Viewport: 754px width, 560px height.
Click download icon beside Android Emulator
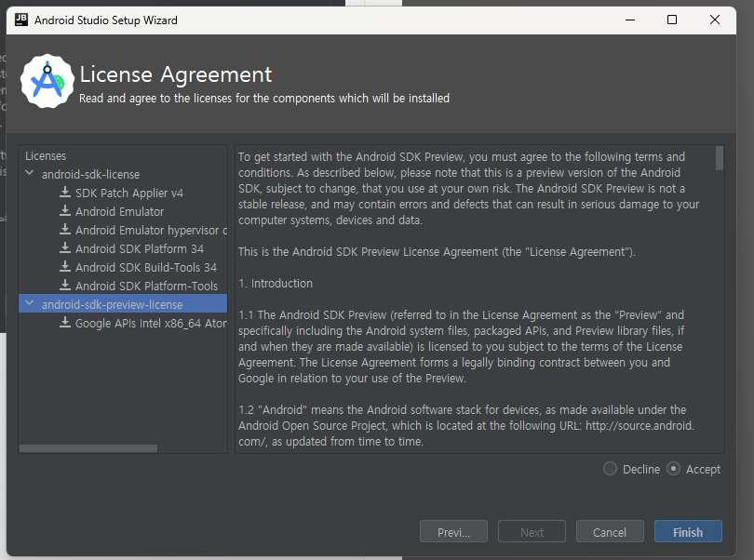[x=65, y=211]
